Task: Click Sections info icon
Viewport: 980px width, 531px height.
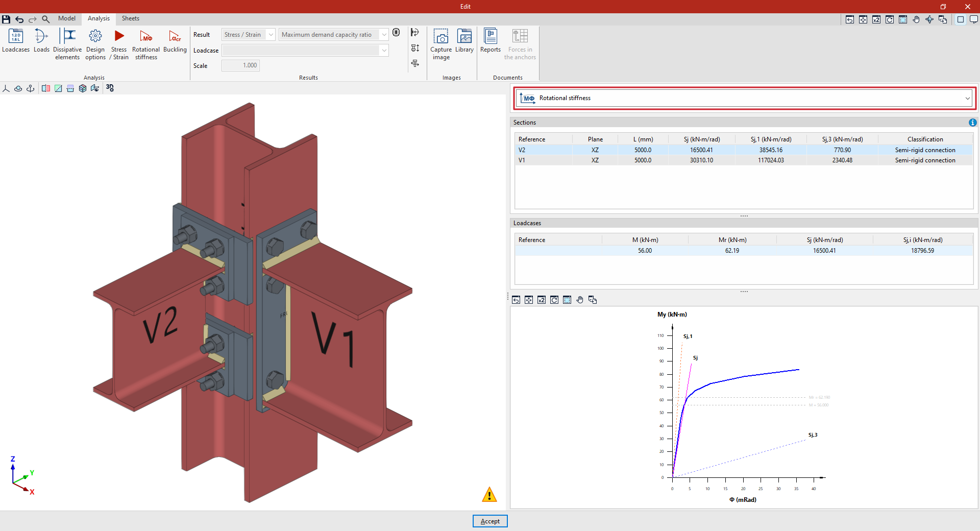Action: [973, 123]
